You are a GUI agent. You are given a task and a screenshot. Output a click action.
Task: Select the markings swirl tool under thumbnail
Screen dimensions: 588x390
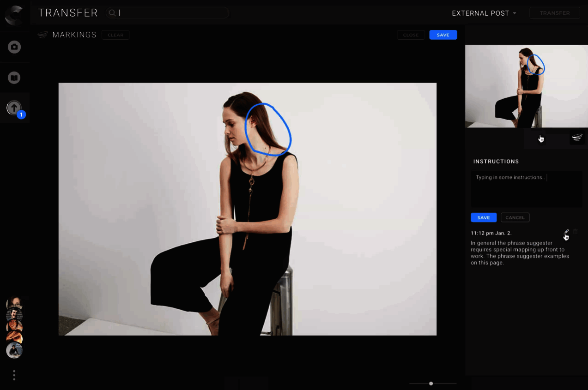pos(577,137)
